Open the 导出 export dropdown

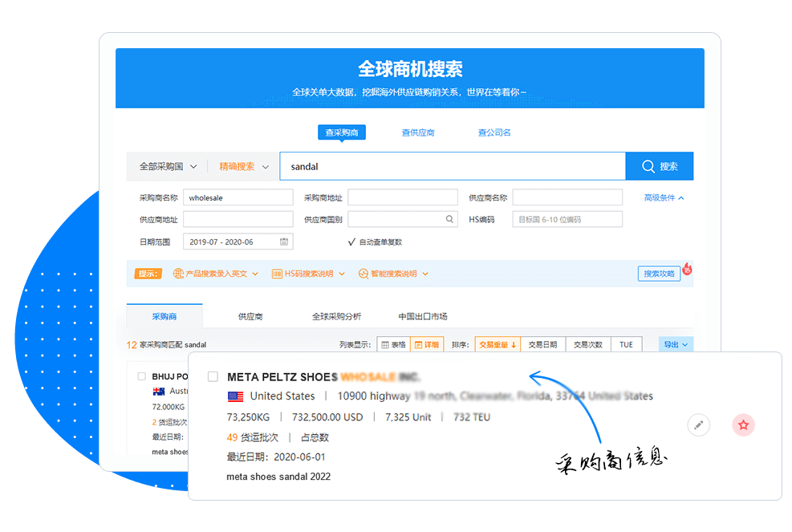[676, 344]
